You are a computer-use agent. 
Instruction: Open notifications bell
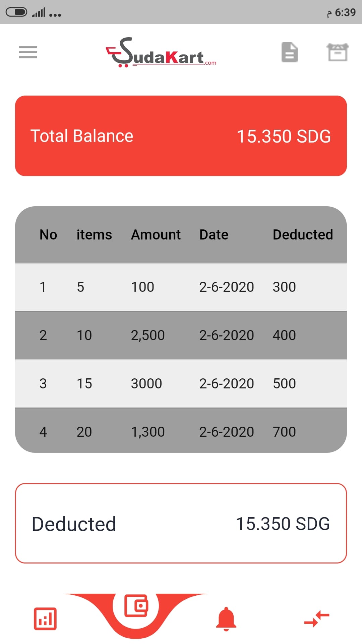226,619
